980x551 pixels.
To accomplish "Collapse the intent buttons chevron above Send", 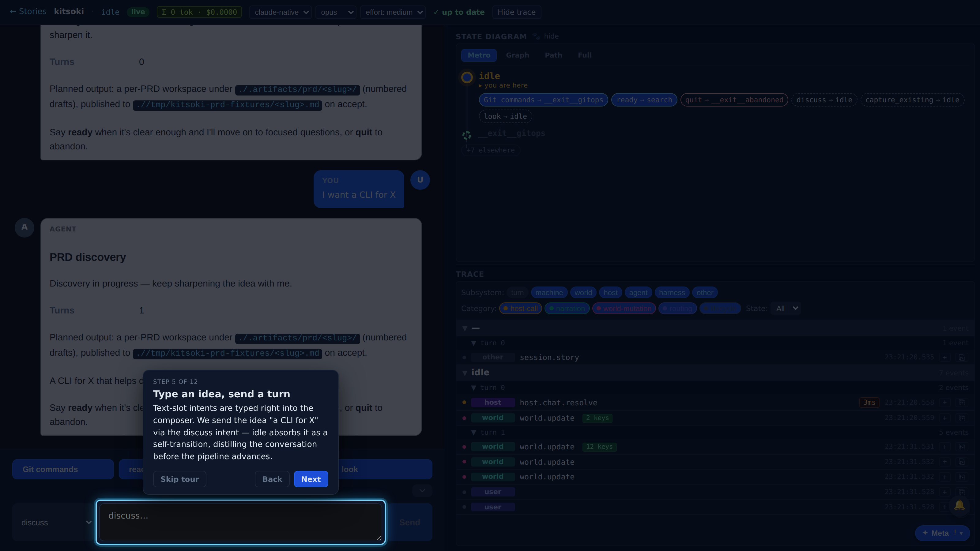I will (422, 490).
